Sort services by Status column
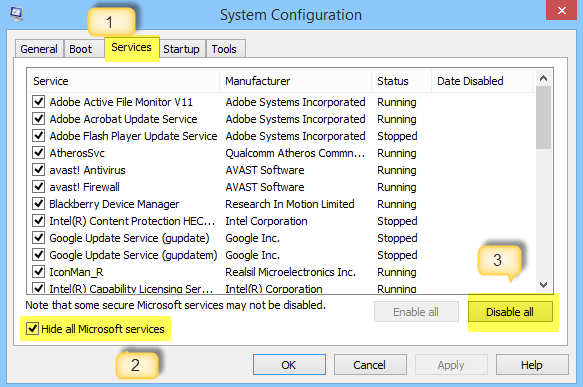The height and width of the screenshot is (387, 583). click(401, 81)
